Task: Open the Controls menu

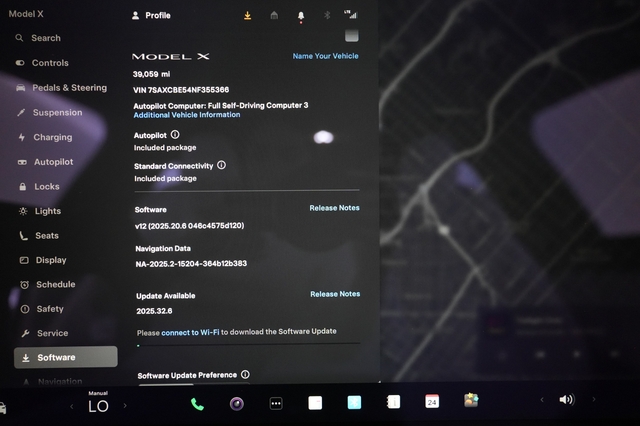Action: (50, 63)
